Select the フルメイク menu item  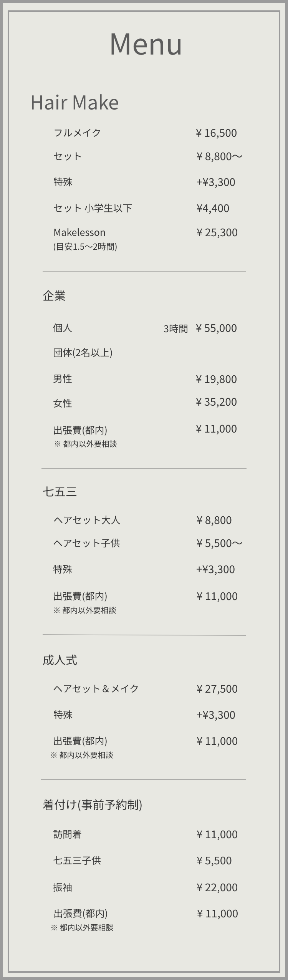coord(77,133)
